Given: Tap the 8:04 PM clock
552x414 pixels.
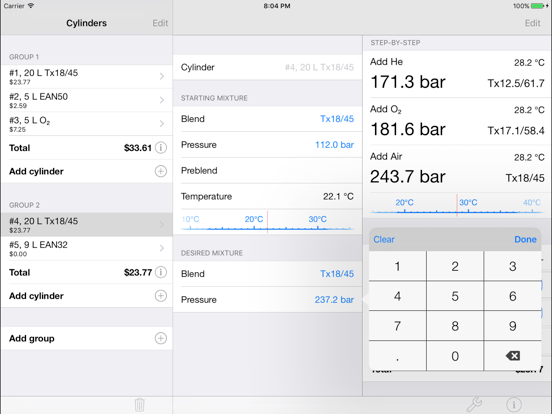Looking at the screenshot, I should pos(277,6).
